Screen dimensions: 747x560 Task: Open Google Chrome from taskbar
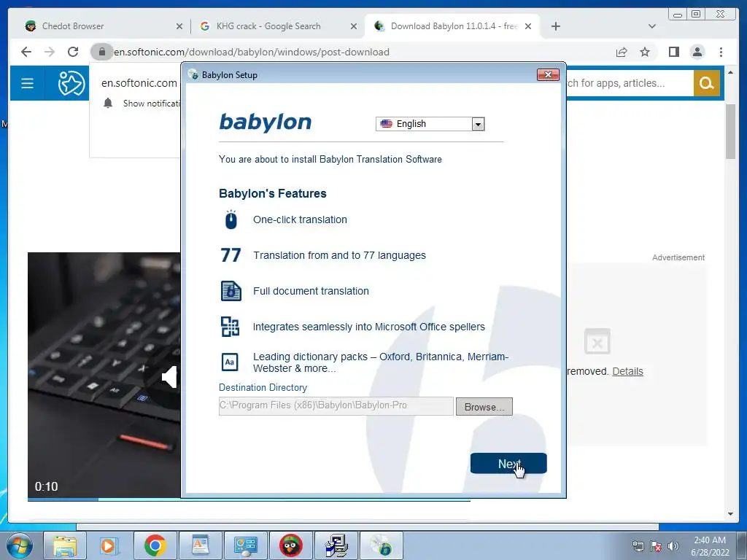[x=155, y=545]
